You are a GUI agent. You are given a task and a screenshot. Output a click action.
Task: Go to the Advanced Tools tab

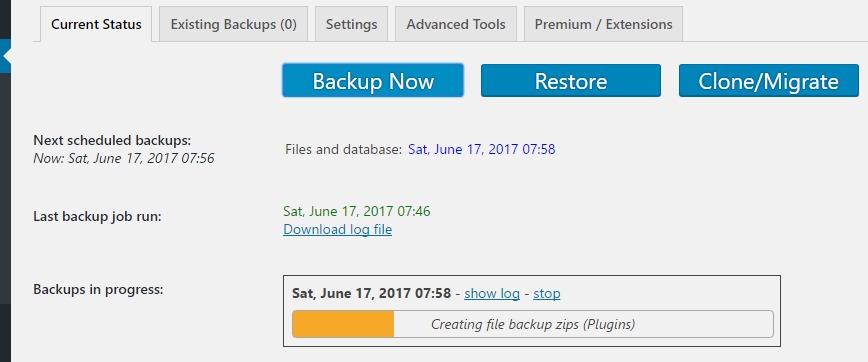pyautogui.click(x=456, y=24)
